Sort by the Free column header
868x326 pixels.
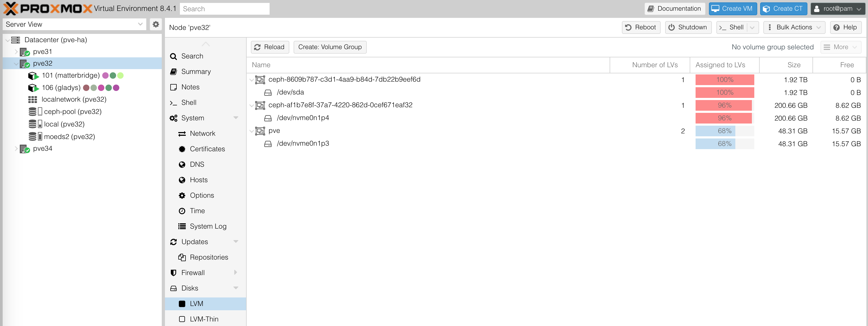pos(839,65)
